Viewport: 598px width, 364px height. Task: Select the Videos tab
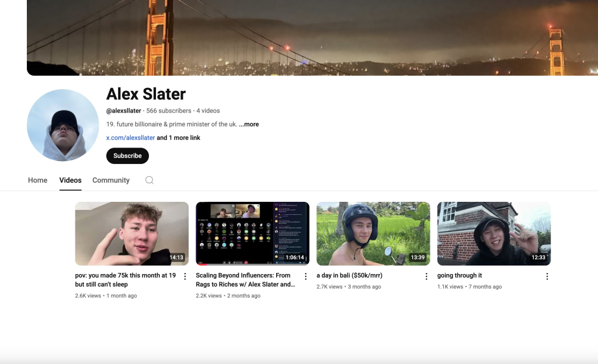pyautogui.click(x=70, y=180)
